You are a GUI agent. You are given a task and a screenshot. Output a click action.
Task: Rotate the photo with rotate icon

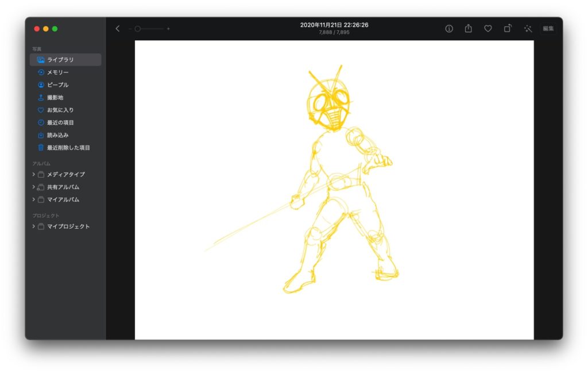point(508,28)
